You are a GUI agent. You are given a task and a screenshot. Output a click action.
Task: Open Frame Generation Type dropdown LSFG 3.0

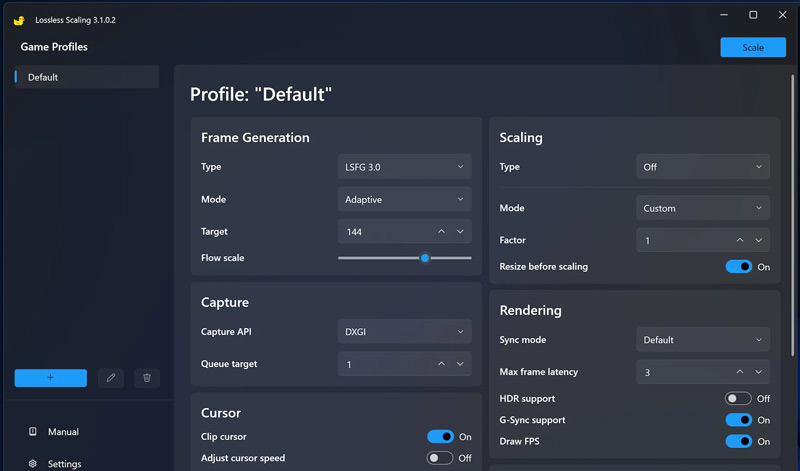[404, 167]
